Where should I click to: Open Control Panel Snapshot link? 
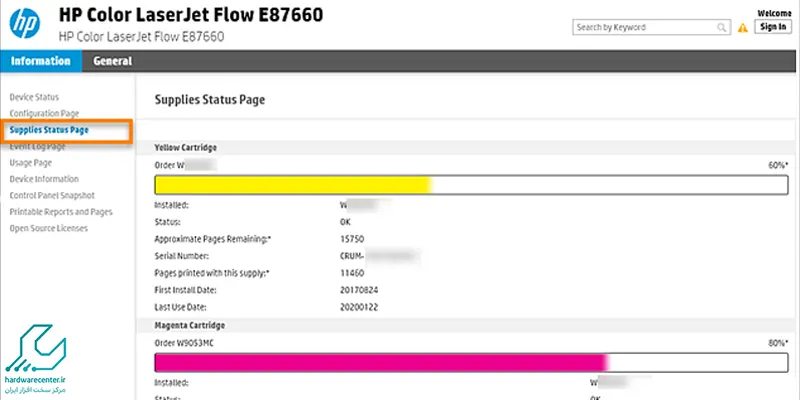click(52, 195)
